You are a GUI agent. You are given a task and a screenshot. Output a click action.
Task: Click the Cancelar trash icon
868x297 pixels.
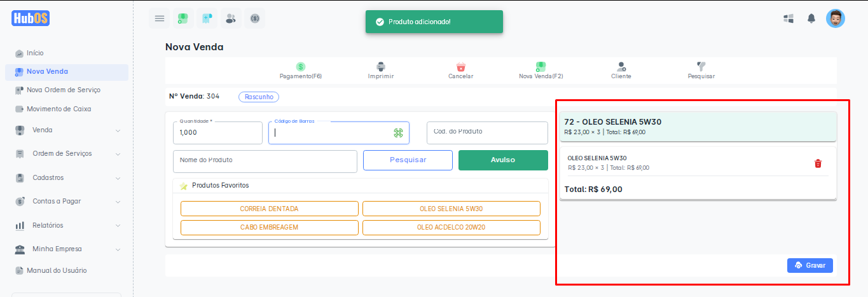click(x=461, y=67)
